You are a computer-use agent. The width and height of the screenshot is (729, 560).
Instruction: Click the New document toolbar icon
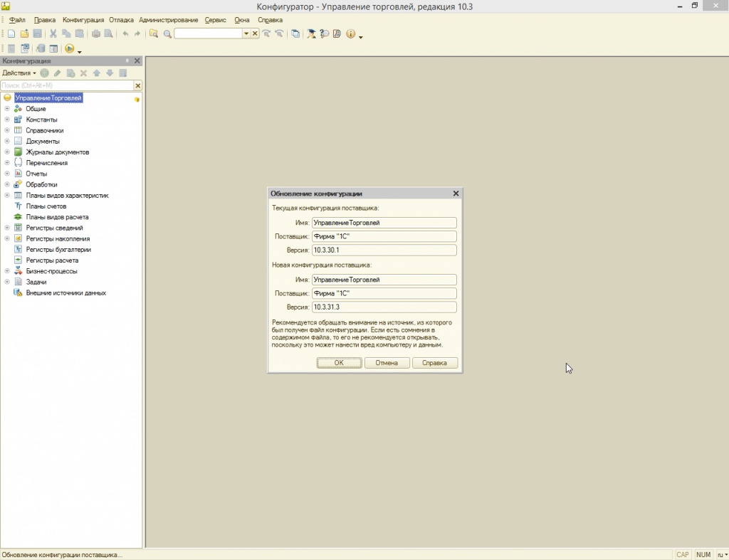click(11, 34)
